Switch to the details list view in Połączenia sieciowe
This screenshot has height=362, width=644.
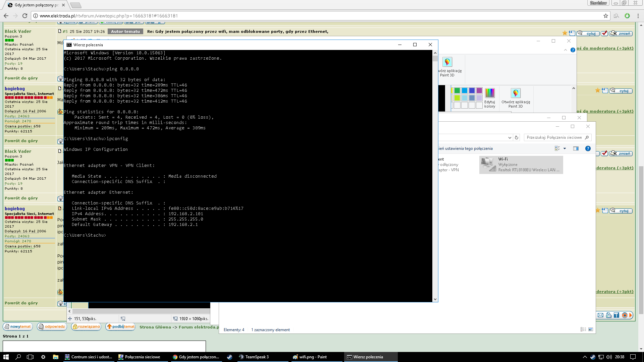(x=583, y=329)
